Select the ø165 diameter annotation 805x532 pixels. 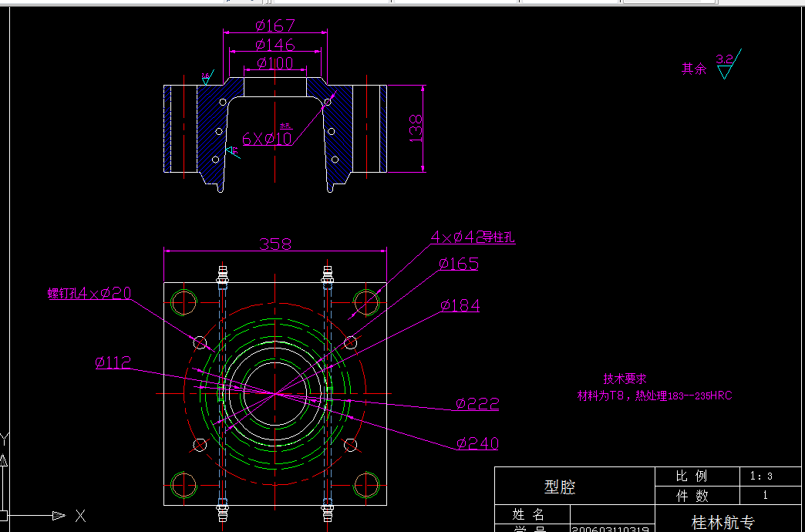pos(459,264)
